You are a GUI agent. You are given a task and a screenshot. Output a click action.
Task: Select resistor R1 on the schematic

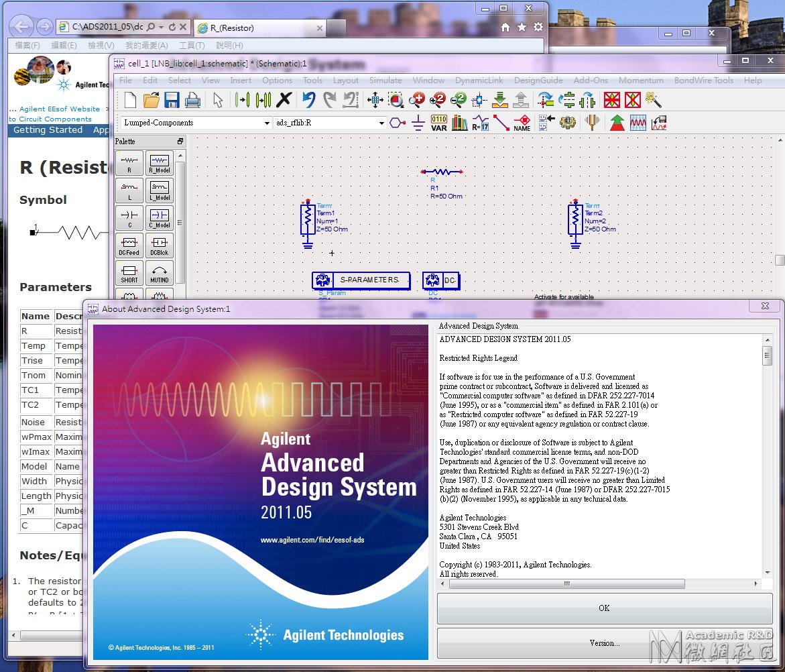tap(442, 172)
